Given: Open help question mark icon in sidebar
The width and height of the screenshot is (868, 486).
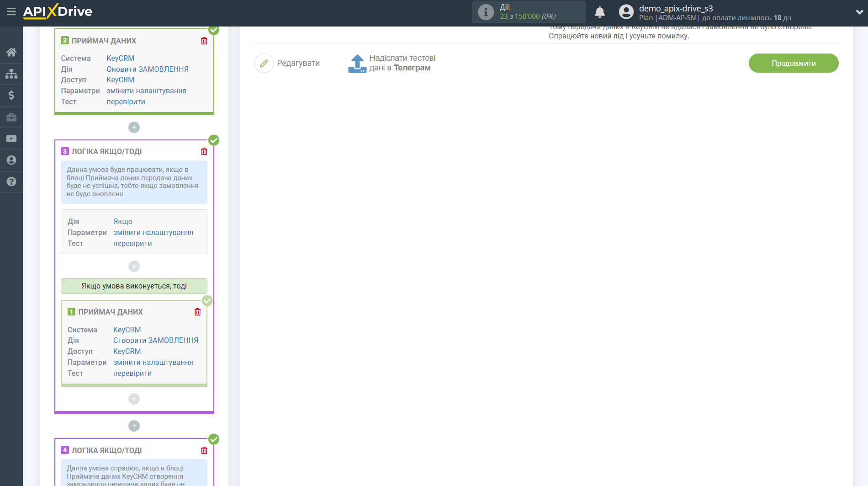Looking at the screenshot, I should pyautogui.click(x=11, y=182).
